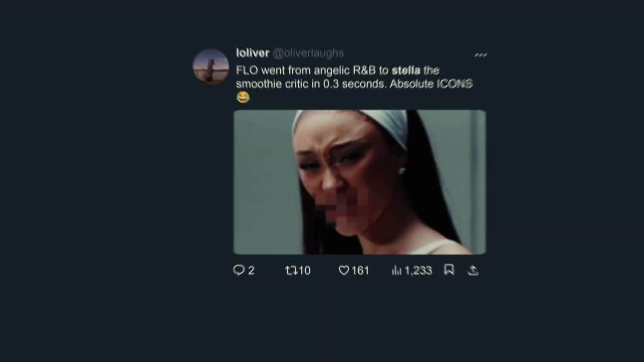Retweet the post using the arrows icon
This screenshot has width=644, height=362.
[291, 270]
